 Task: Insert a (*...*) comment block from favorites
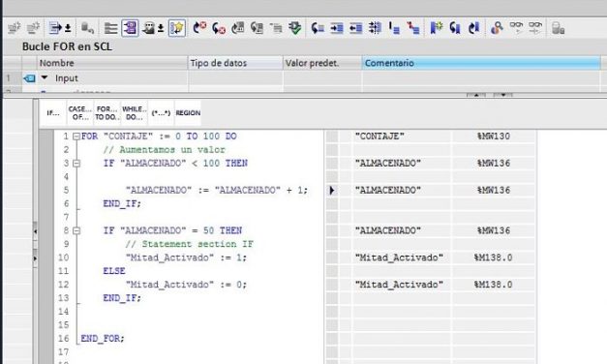[x=161, y=113]
